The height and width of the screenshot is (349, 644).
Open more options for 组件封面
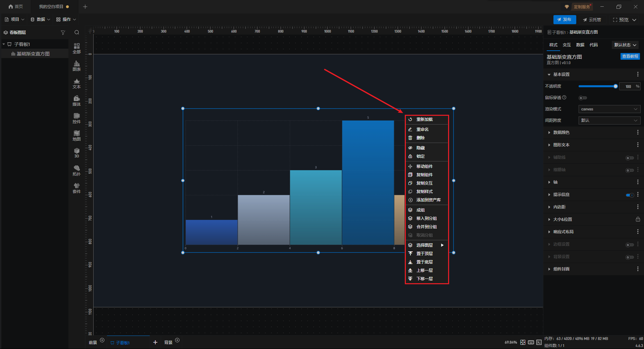638,269
